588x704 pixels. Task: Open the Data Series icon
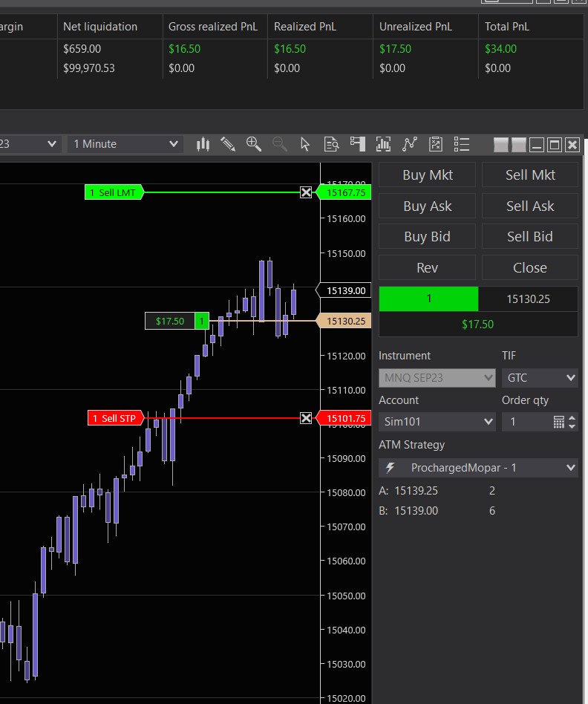[383, 144]
